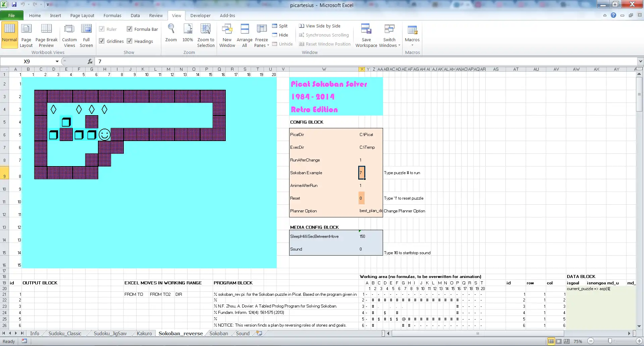Click the Name Box showing X9
This screenshot has height=346, width=644.
(27, 61)
